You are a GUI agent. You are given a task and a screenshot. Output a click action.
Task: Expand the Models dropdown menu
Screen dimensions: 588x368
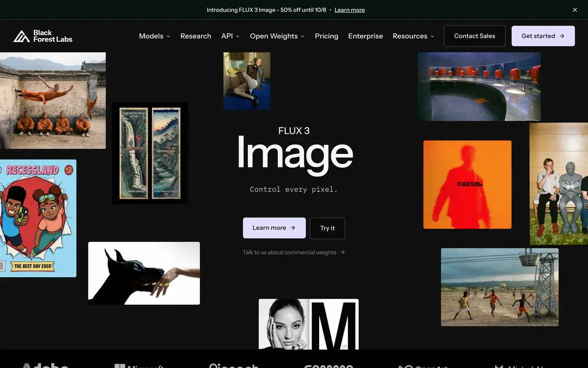click(x=154, y=36)
